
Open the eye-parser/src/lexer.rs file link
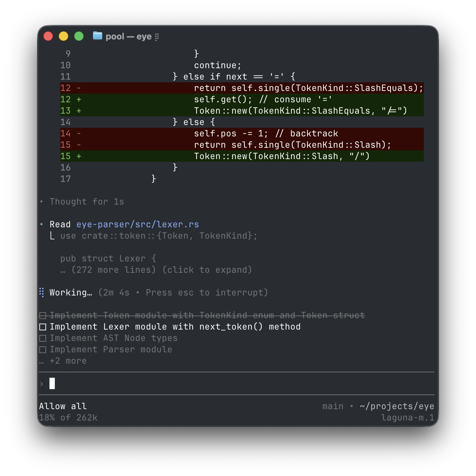coord(137,224)
